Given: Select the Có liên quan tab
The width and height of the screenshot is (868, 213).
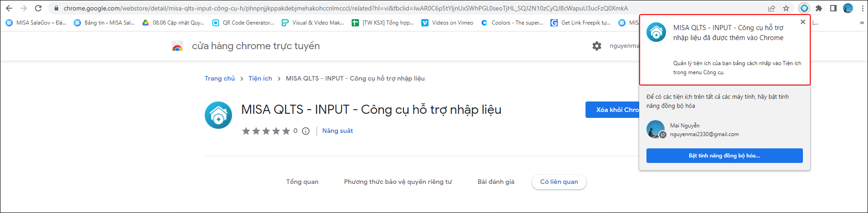Looking at the screenshot, I should click(x=559, y=182).
